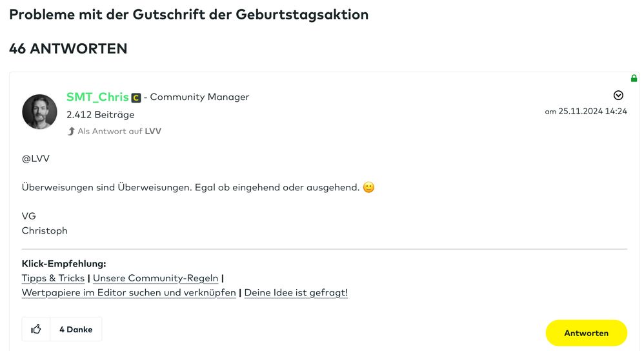Click the post timestamp 25.11.2024 14:24
Screen dimensions: 644x351
(x=592, y=111)
